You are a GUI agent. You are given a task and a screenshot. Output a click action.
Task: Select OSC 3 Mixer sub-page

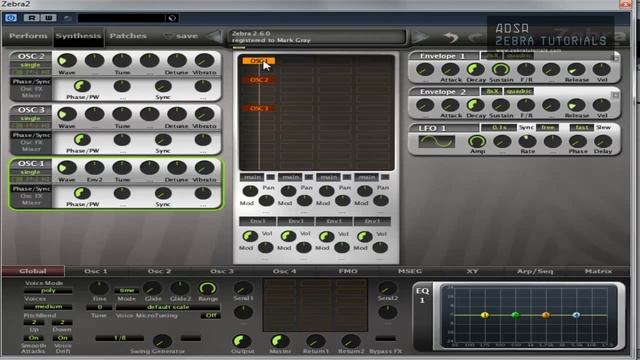(x=31, y=149)
